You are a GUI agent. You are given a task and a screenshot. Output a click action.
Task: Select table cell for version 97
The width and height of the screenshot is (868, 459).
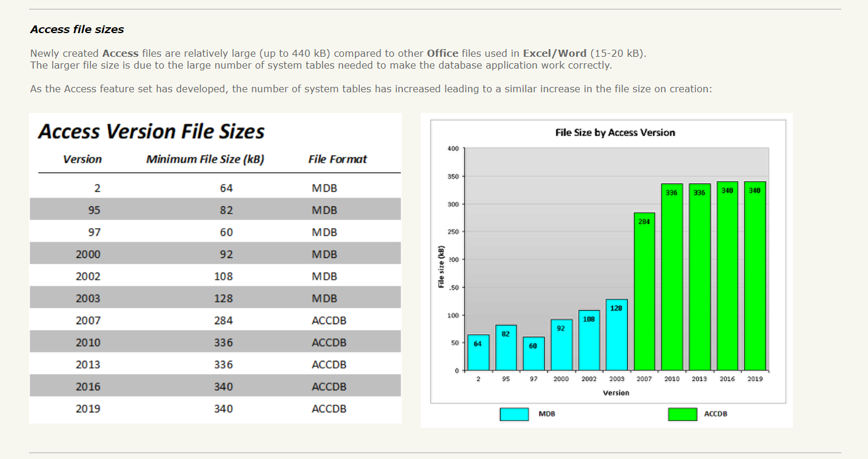pos(94,232)
